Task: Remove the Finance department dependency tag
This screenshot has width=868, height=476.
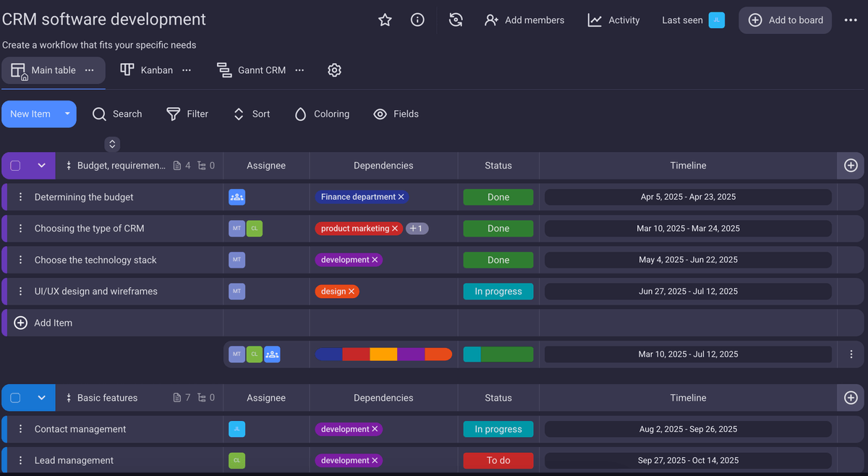Action: [401, 197]
